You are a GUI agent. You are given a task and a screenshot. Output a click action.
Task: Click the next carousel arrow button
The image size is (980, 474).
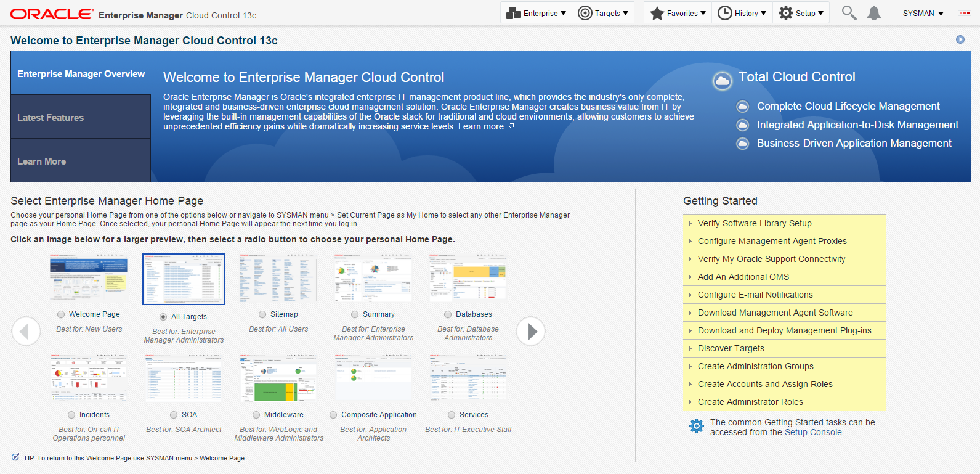(531, 332)
